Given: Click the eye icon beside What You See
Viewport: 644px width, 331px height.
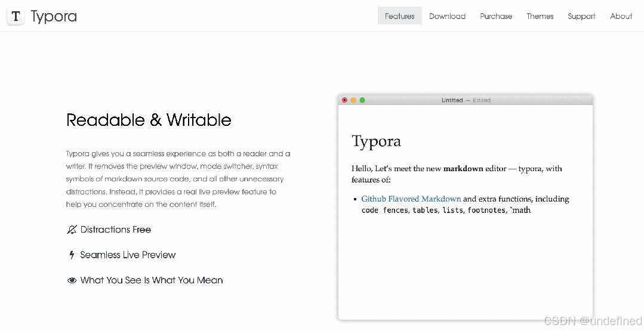Looking at the screenshot, I should pyautogui.click(x=72, y=280).
